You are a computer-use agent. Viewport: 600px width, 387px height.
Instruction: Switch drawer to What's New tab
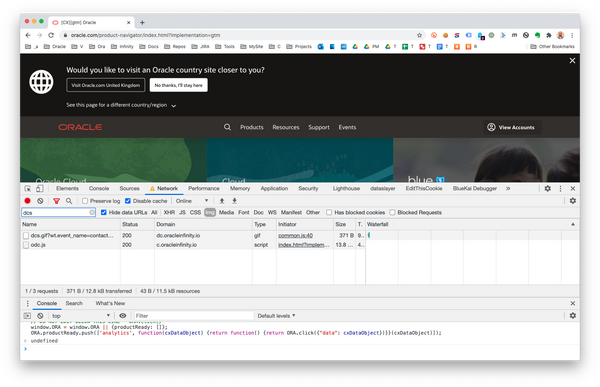coord(110,303)
